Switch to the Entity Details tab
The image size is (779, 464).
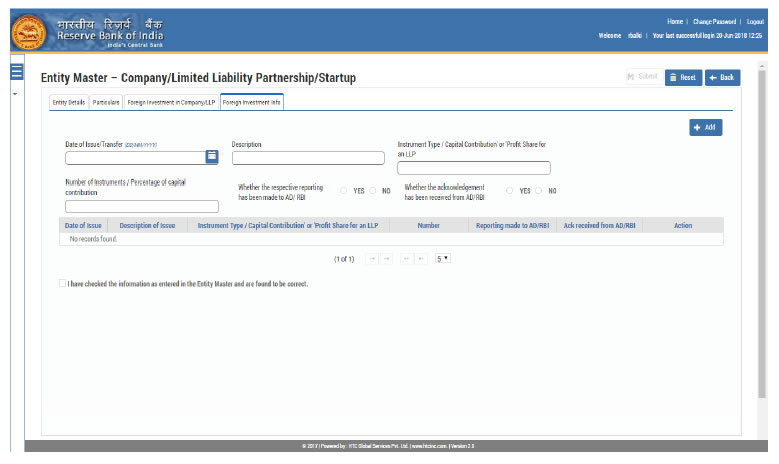pos(68,102)
